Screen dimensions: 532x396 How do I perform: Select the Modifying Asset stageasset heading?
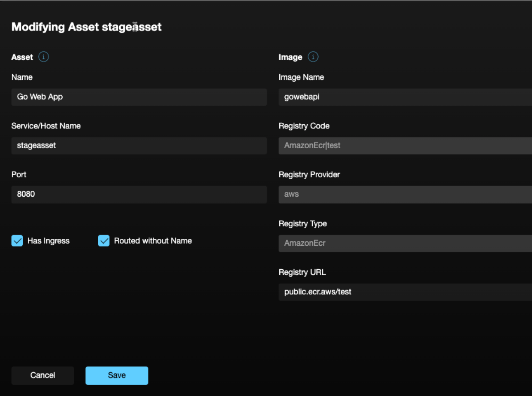tap(87, 27)
